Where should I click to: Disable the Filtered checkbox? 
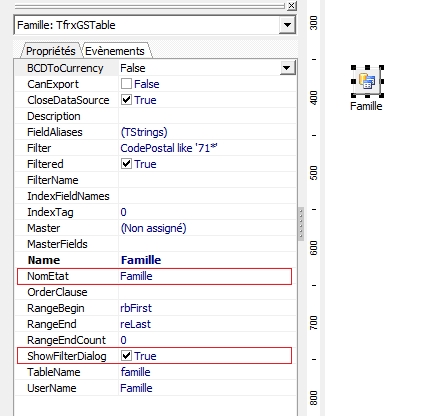point(126,164)
